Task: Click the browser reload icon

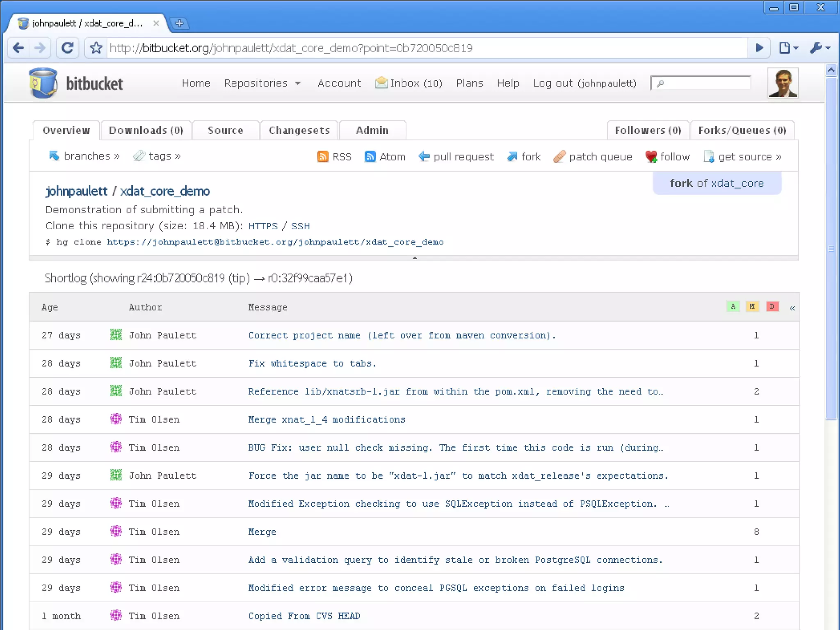Action: tap(67, 48)
